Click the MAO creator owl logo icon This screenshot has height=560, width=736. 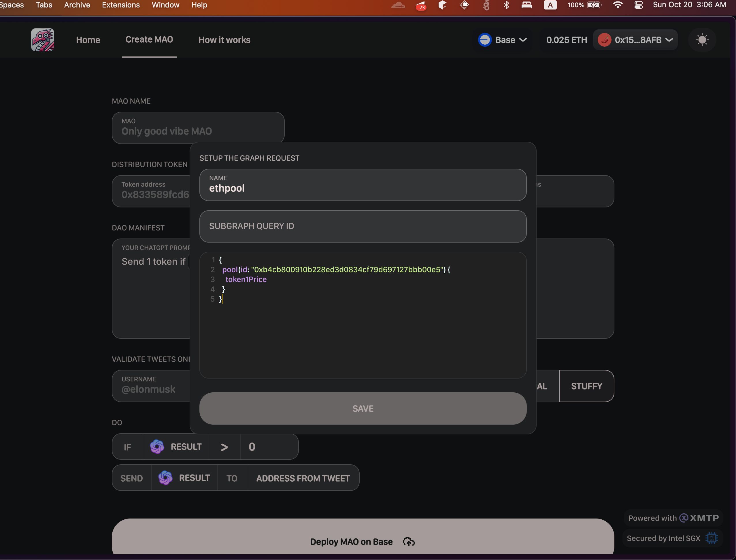(42, 40)
